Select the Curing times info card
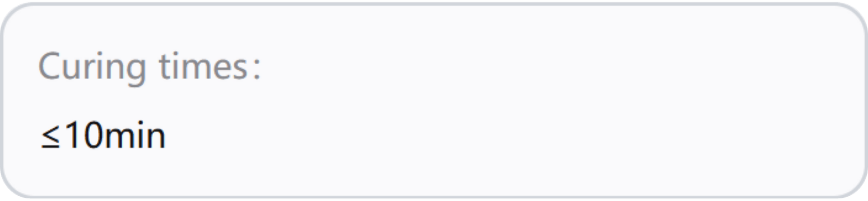This screenshot has height=201, width=868. [x=434, y=101]
